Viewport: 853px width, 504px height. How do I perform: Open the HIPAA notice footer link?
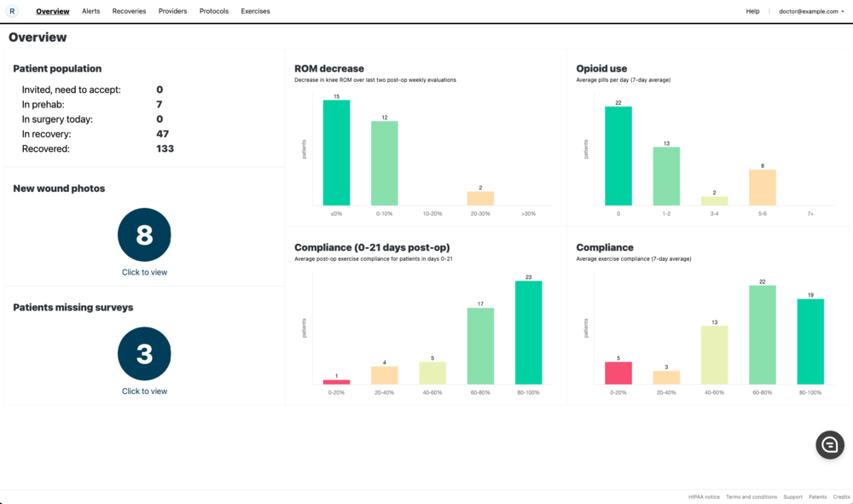704,496
